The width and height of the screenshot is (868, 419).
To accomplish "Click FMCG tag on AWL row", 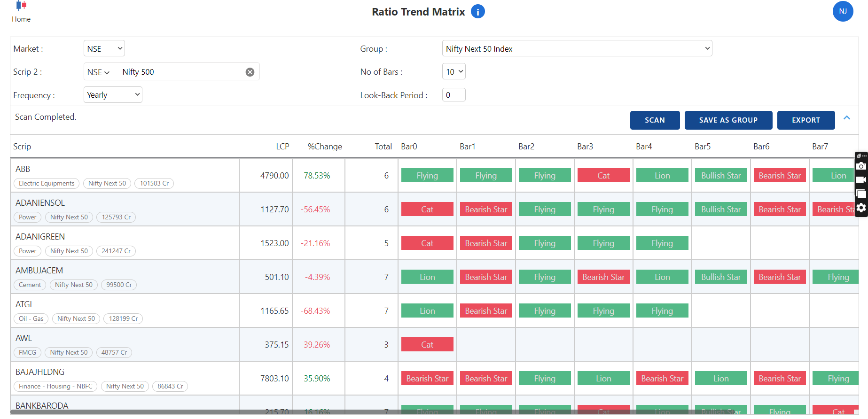I will click(27, 352).
